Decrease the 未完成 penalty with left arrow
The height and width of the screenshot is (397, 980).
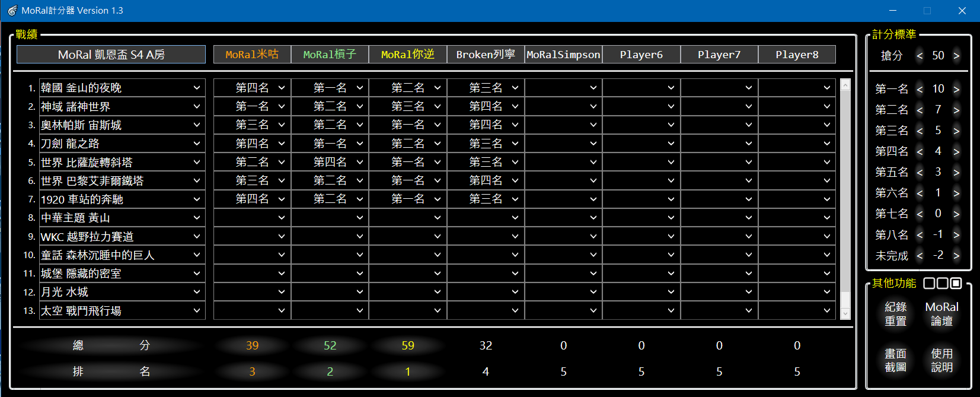click(x=920, y=256)
